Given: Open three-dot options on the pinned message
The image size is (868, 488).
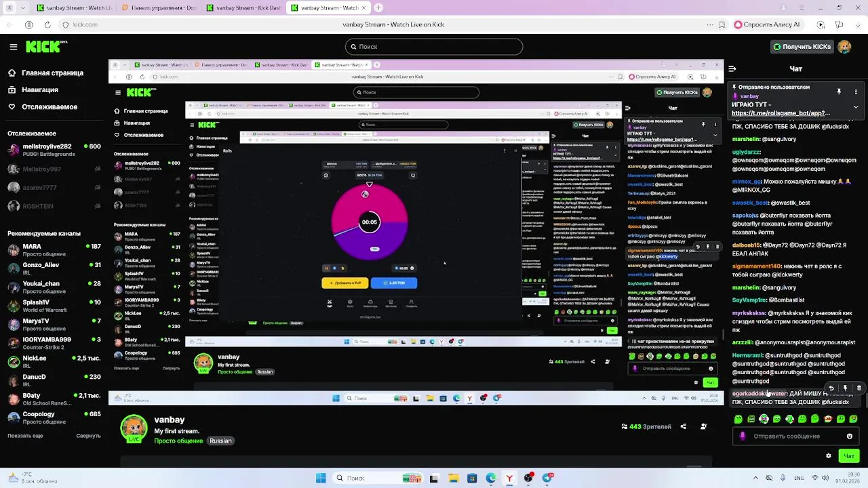Looking at the screenshot, I should coord(856,91).
